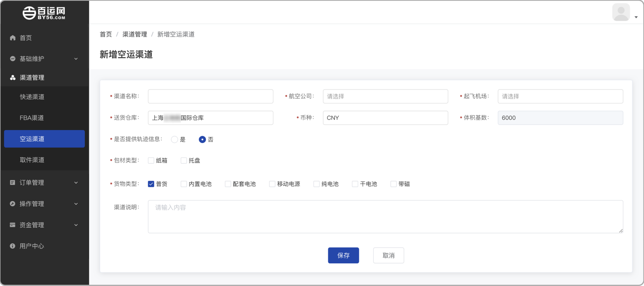Click the 首页 home icon in sidebar
This screenshot has width=644, height=286.
(x=12, y=38)
